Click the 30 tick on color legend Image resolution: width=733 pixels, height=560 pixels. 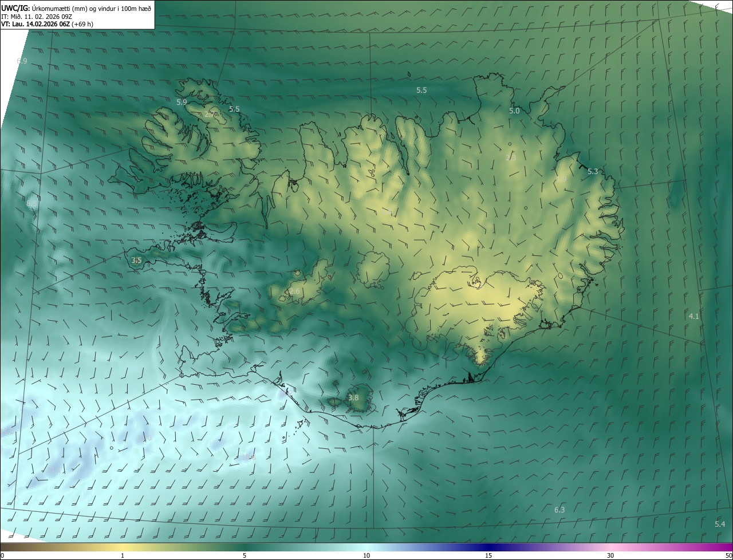point(610,555)
